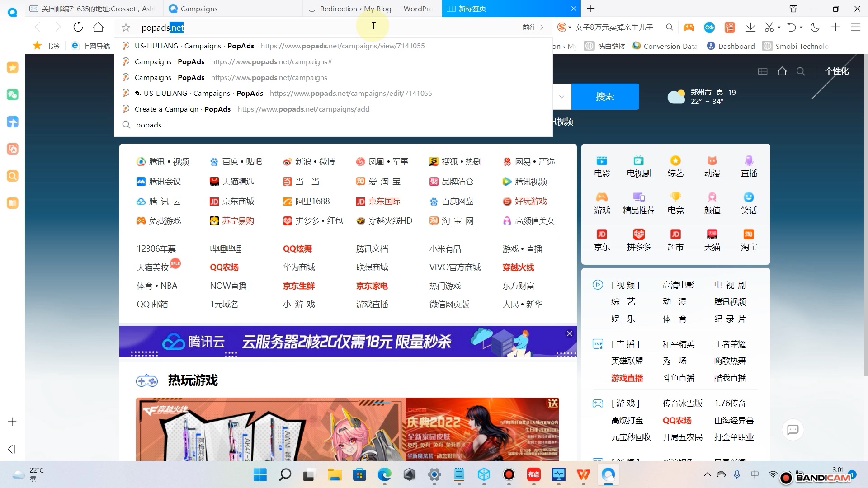Open the Dashboard bookmark
The height and width of the screenshot is (488, 868).
pos(731,46)
